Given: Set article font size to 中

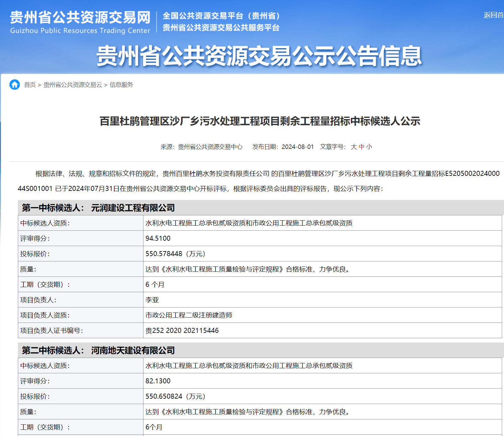Looking at the screenshot, I should click(361, 147).
